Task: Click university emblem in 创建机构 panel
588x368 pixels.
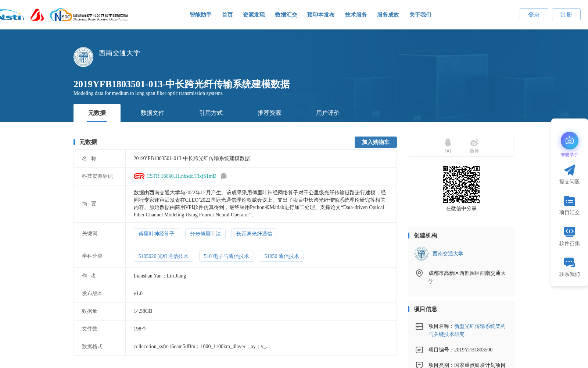Action: (422, 254)
